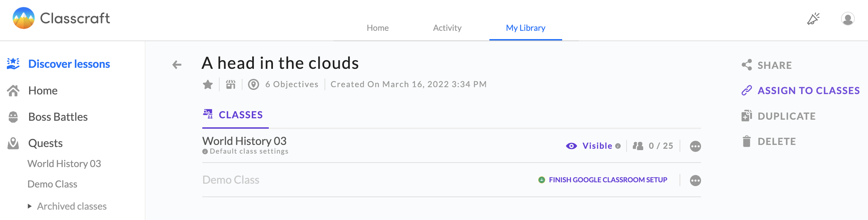Click the back arrow beside the quest title

point(177,65)
